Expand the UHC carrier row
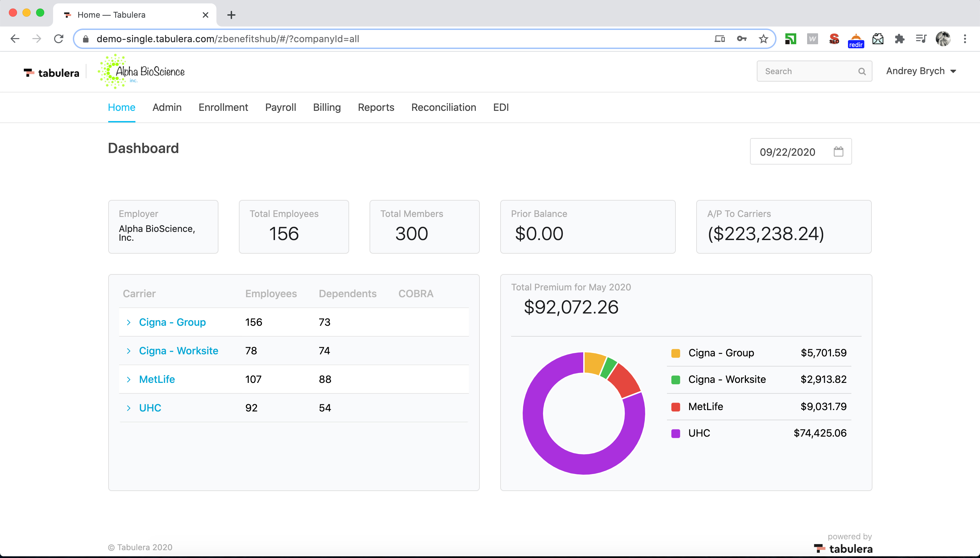The height and width of the screenshot is (558, 980). 129,408
